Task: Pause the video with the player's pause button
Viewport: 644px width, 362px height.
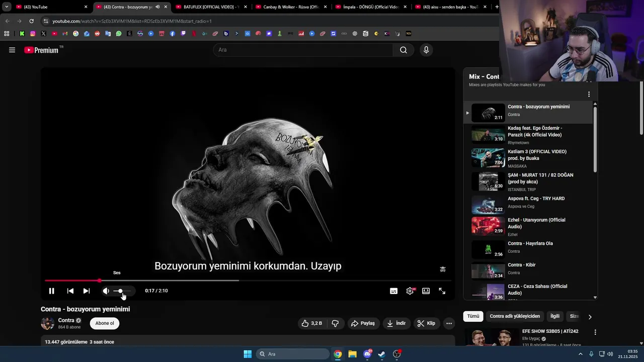Action: (x=51, y=291)
